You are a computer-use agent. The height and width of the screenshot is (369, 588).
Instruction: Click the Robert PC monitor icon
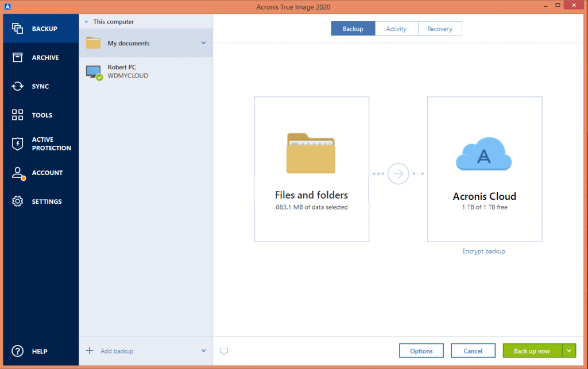(x=94, y=72)
